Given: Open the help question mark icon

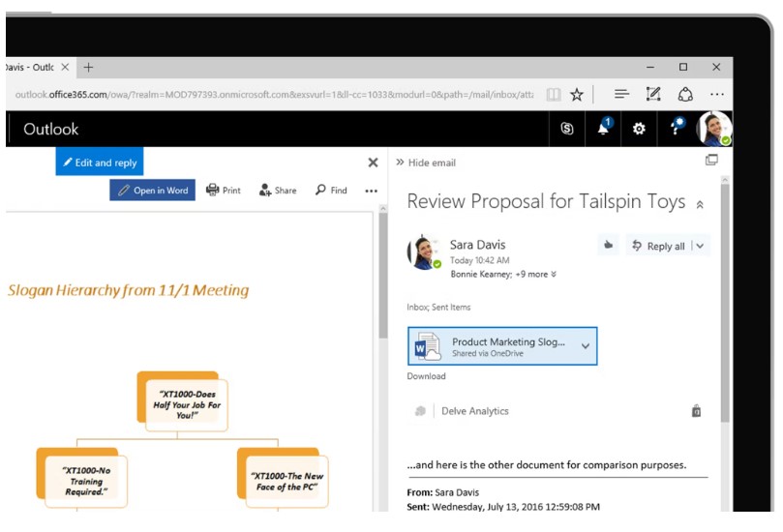Looking at the screenshot, I should [676, 128].
